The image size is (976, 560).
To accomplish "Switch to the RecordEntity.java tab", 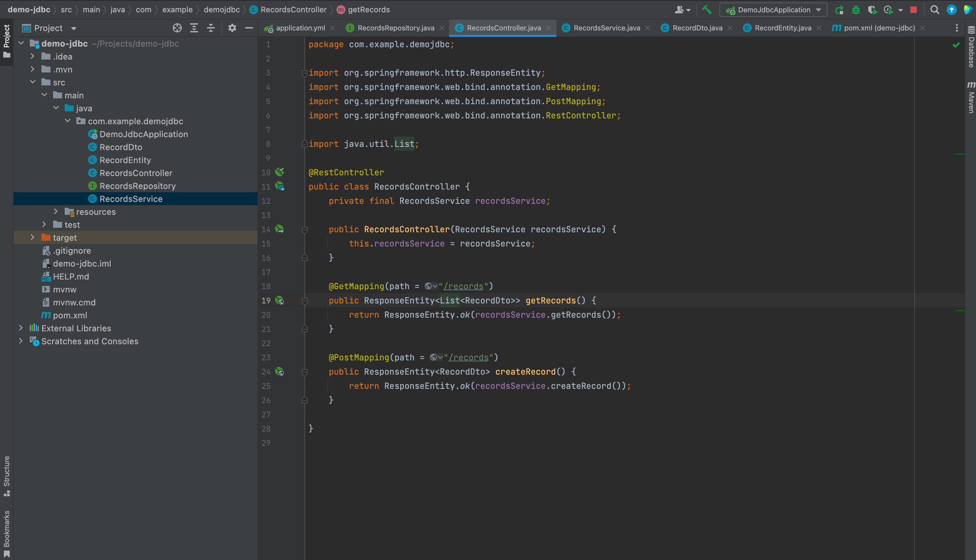I will click(x=783, y=28).
